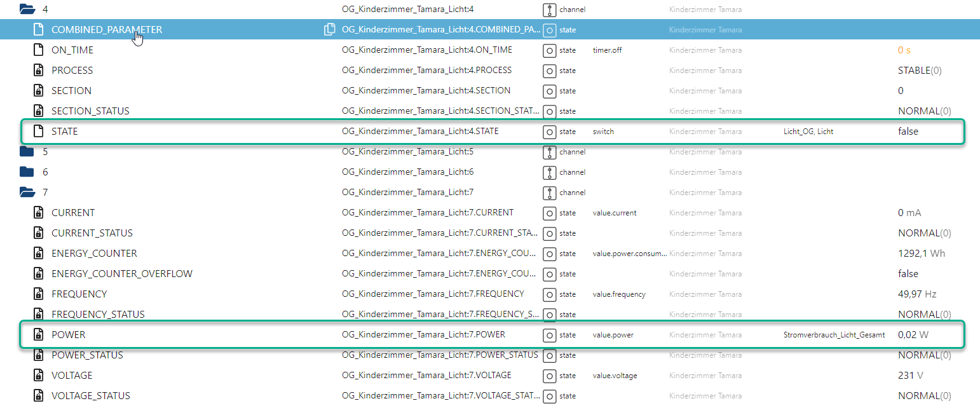This screenshot has width=980, height=408.
Task: Click the state type icon for ON_TIME row
Action: [x=550, y=50]
